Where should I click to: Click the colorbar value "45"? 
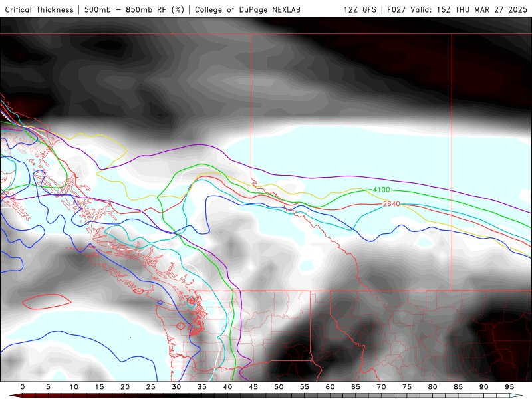click(253, 387)
